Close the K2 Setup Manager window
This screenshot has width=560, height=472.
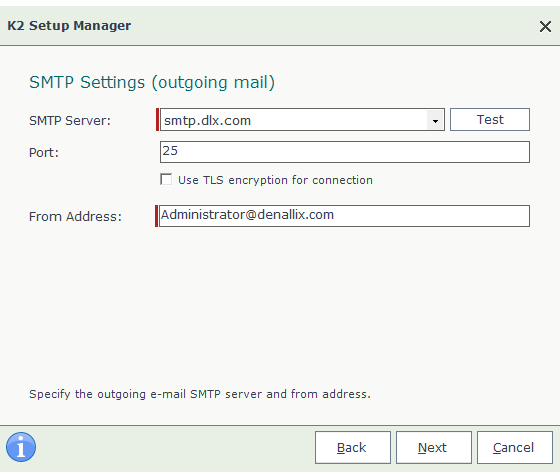point(545,26)
